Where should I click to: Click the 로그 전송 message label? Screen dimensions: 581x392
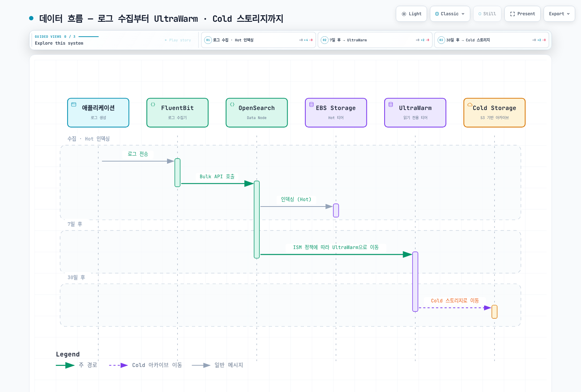point(138,154)
